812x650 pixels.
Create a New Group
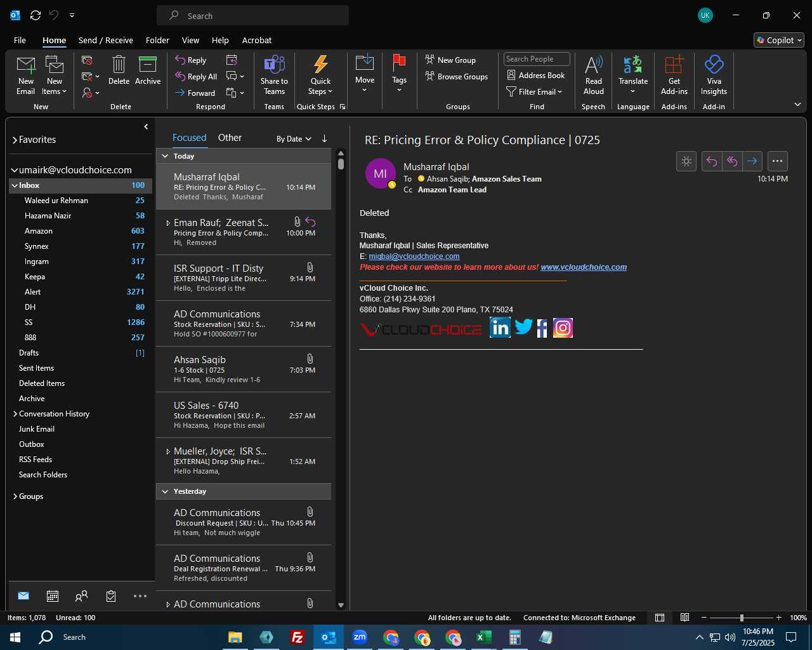point(450,60)
